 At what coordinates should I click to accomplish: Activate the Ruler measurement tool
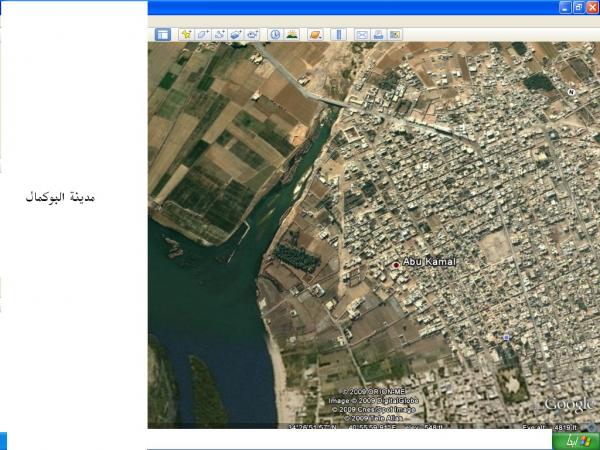point(338,34)
